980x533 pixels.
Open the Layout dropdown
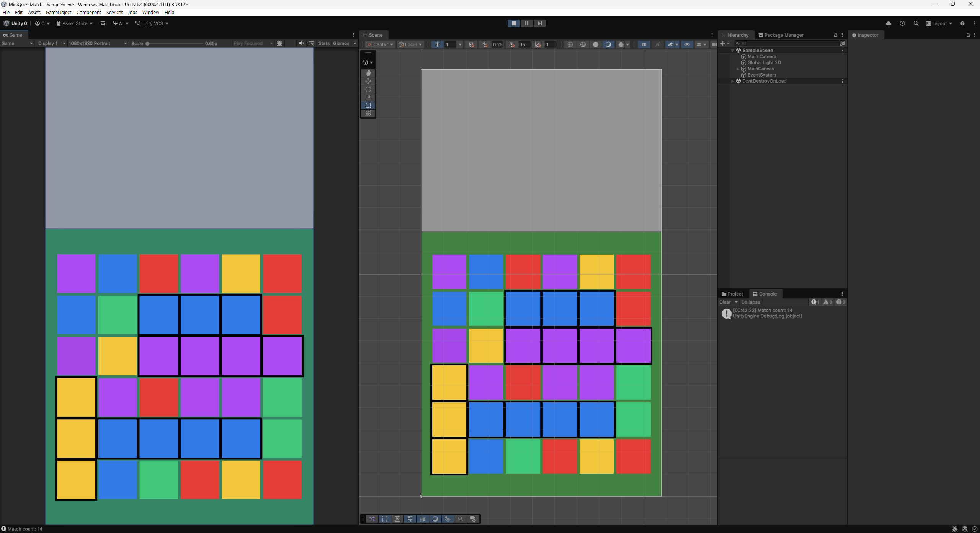pos(939,23)
